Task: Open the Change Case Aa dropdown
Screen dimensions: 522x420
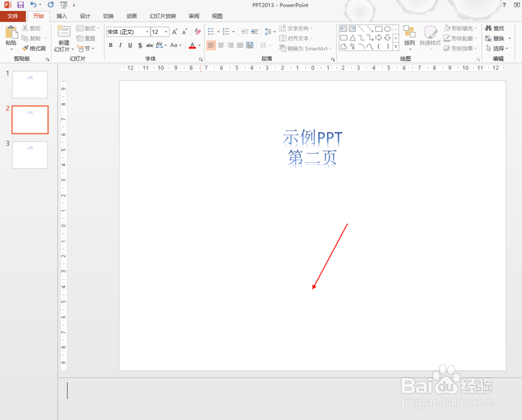Action: (175, 45)
